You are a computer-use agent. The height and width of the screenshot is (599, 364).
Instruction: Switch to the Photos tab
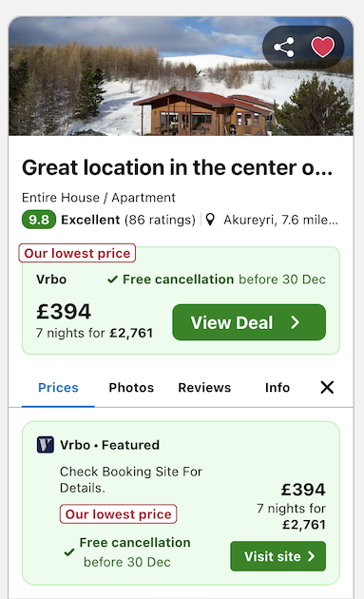pyautogui.click(x=131, y=387)
